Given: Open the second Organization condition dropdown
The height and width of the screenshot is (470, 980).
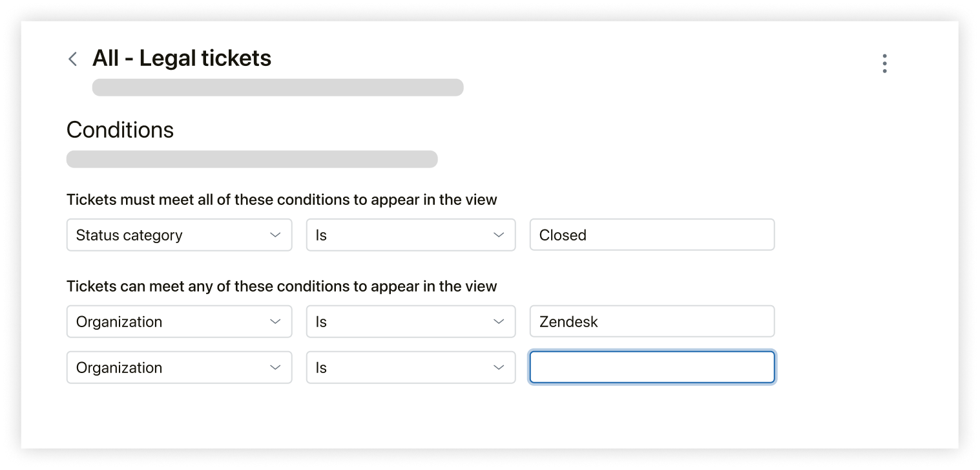Looking at the screenshot, I should (x=179, y=367).
